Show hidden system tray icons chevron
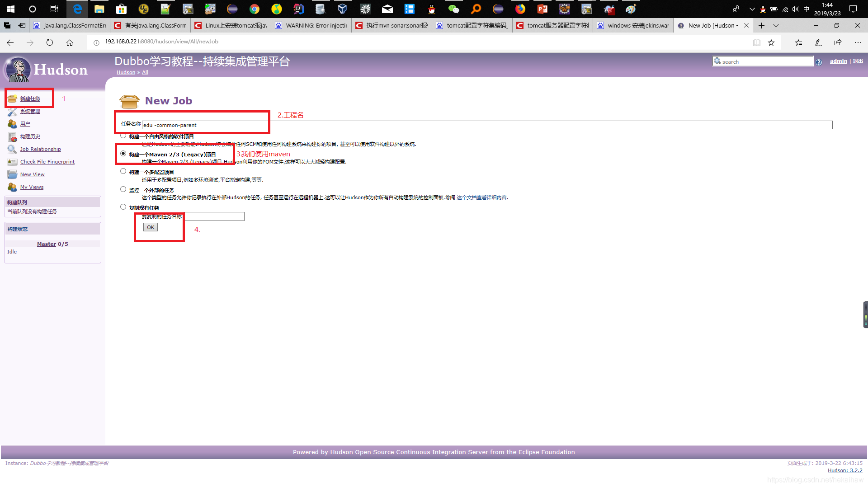Screen dimensions: 868x488 click(752, 9)
